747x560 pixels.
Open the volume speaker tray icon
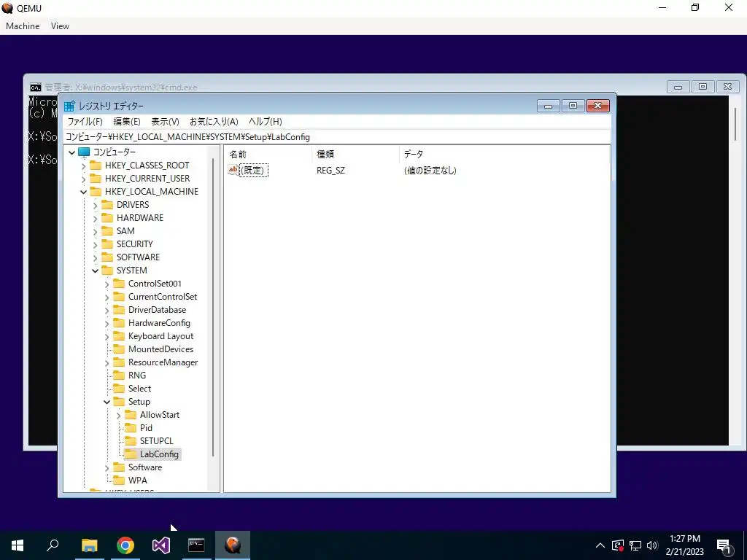pos(652,545)
